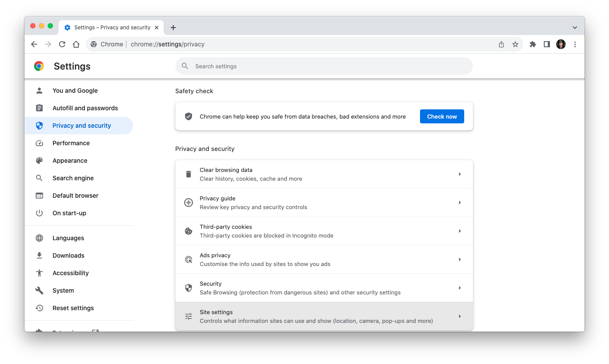Expand the Security row arrow
The height and width of the screenshot is (364, 609).
click(x=459, y=287)
